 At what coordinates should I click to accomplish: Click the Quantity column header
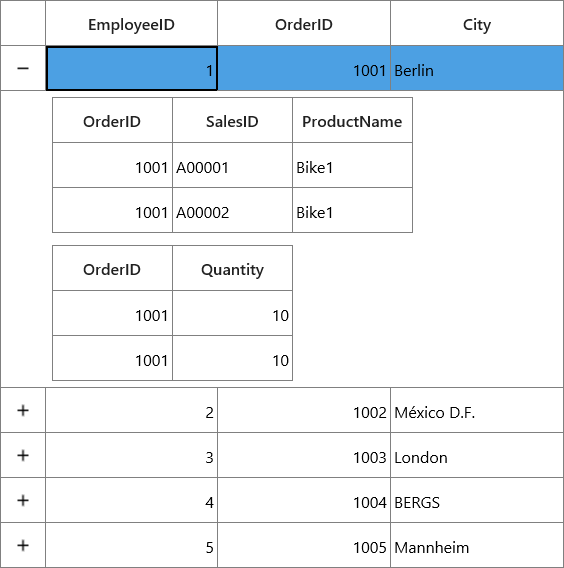(232, 268)
